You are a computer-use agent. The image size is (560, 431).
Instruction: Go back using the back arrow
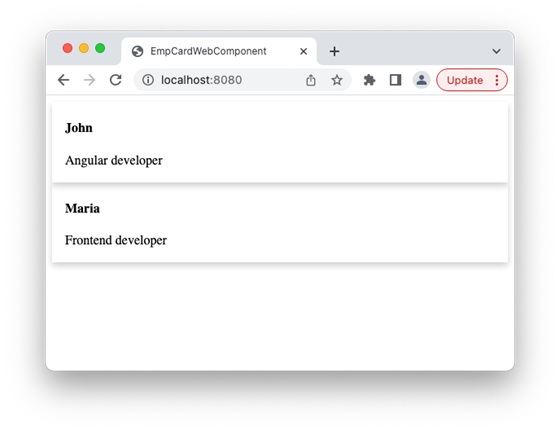click(63, 80)
